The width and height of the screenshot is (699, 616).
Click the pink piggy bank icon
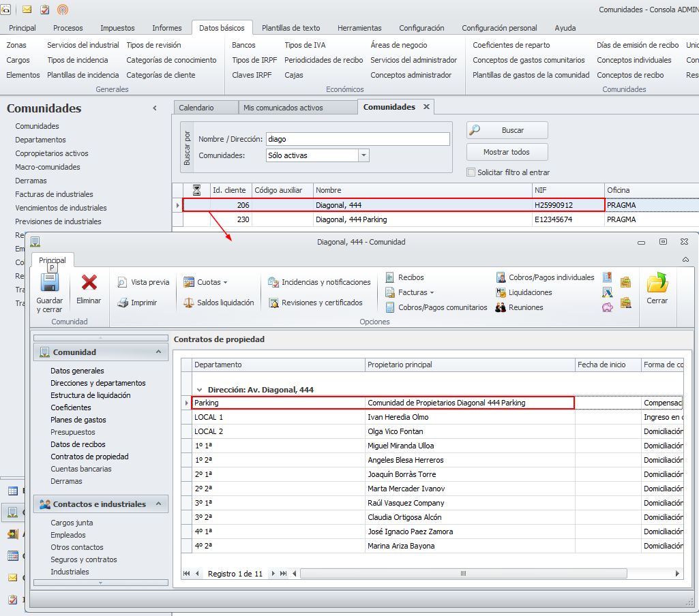(607, 307)
